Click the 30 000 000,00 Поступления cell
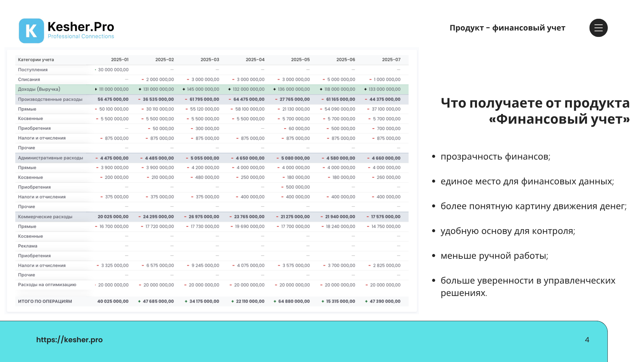The image size is (644, 362). [113, 70]
